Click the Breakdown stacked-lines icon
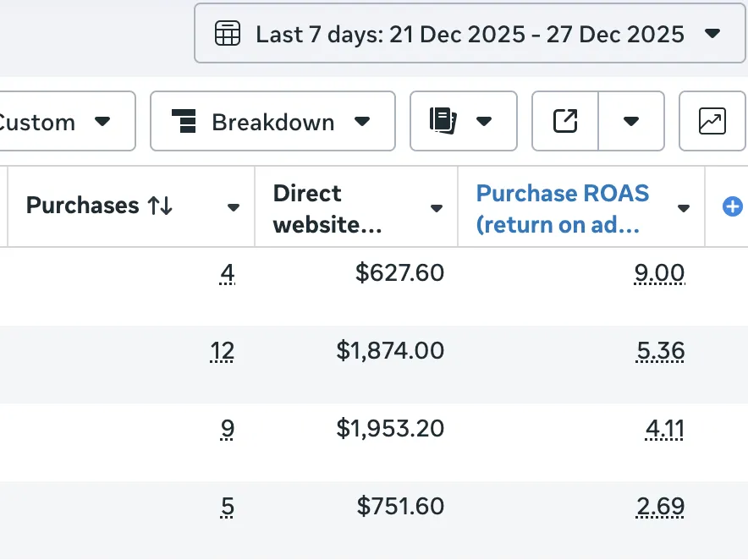748x560 pixels. [184, 122]
